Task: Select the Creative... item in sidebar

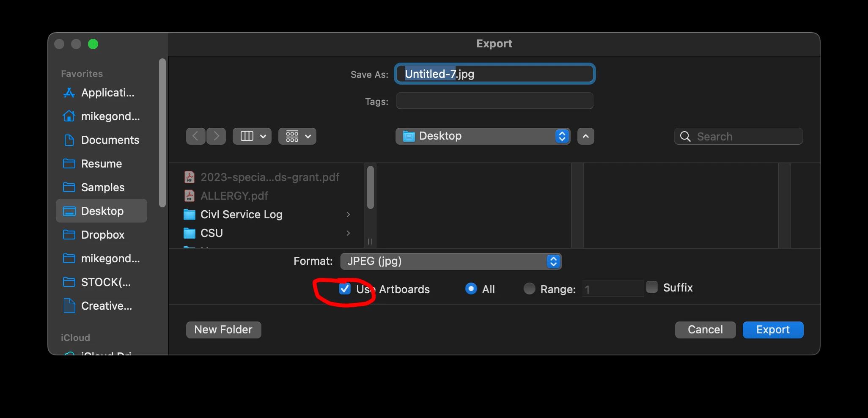Action: point(102,306)
